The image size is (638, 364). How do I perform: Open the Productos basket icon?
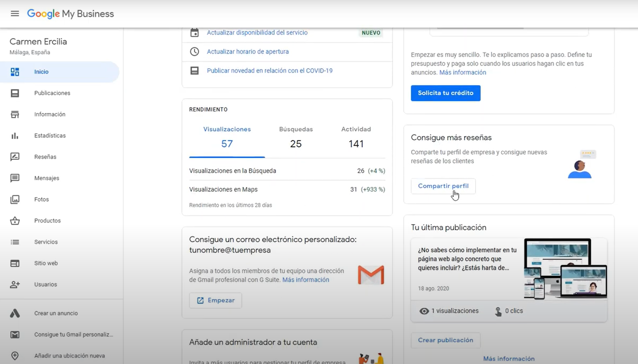15,221
